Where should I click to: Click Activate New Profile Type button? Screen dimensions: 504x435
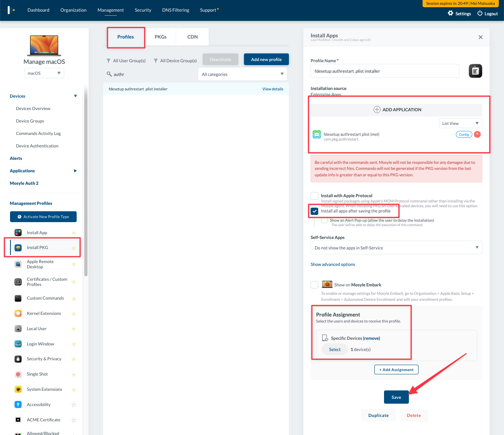(43, 217)
